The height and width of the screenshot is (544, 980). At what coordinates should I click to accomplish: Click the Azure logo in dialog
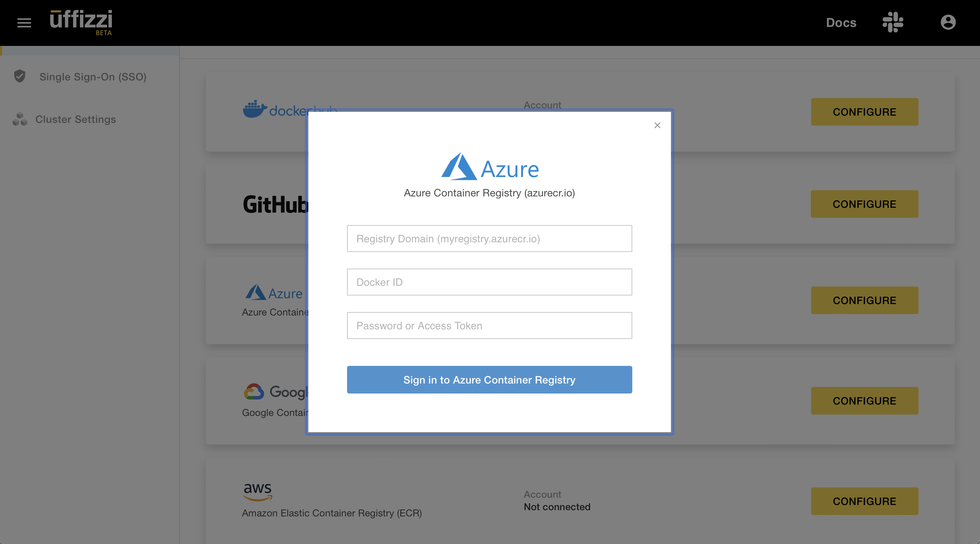click(x=490, y=167)
